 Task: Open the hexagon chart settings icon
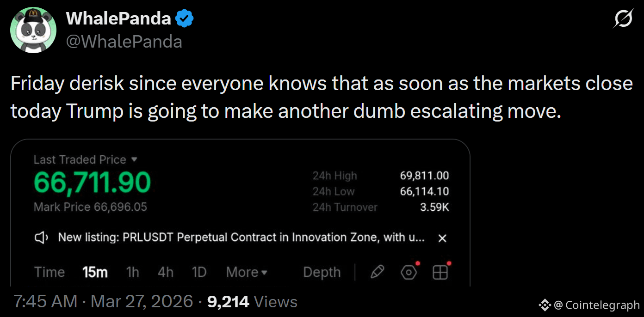(x=409, y=273)
